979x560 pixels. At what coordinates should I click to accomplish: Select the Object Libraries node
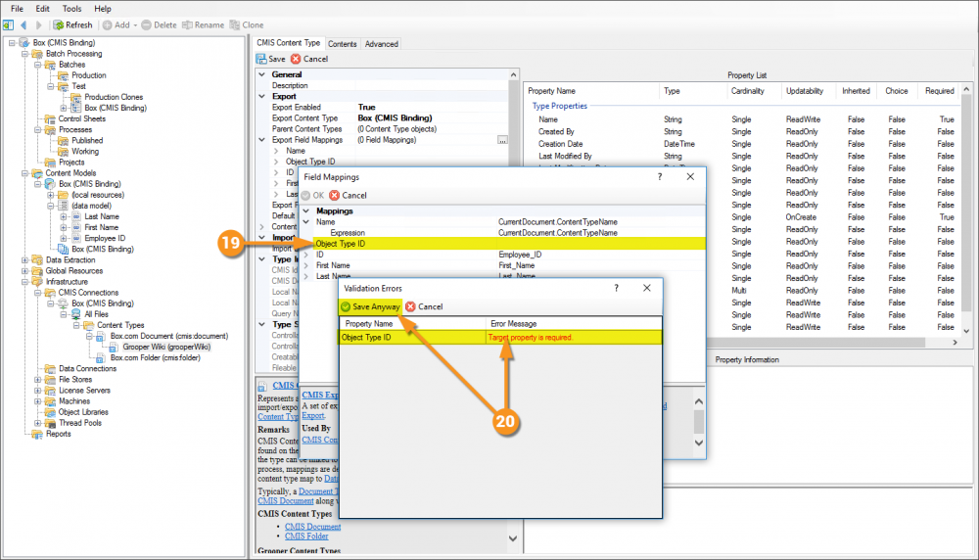pyautogui.click(x=83, y=412)
